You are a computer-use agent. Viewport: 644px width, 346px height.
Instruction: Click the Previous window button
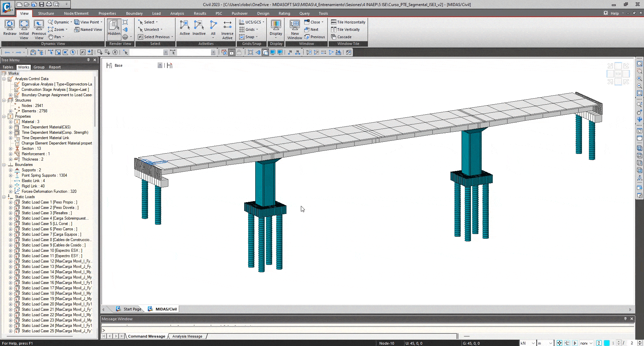[x=315, y=37]
